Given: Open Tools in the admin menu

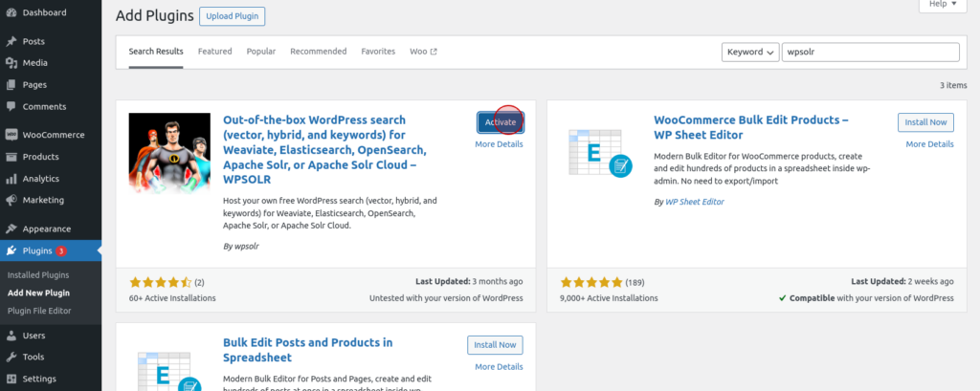Looking at the screenshot, I should click(51, 358).
